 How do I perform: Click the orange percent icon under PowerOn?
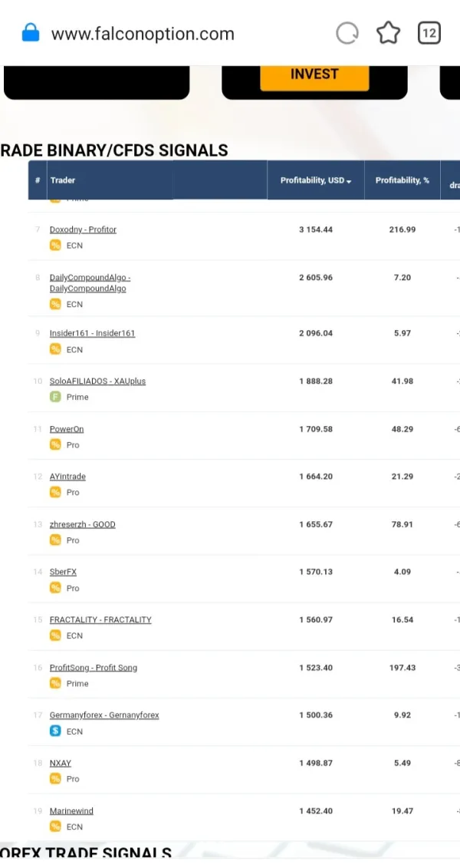pos(55,445)
